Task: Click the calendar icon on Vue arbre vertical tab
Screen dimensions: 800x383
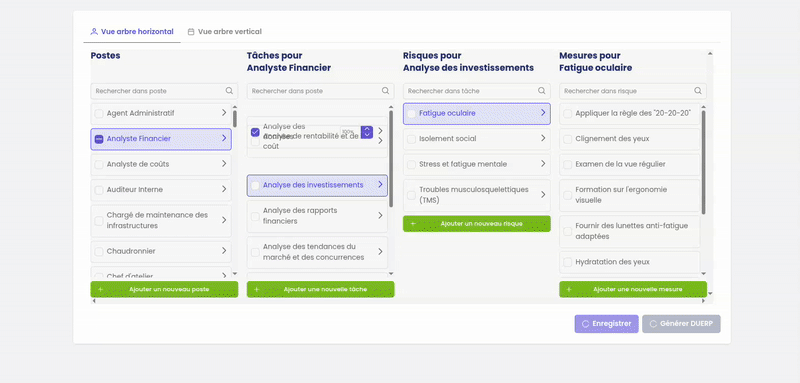Action: click(191, 32)
